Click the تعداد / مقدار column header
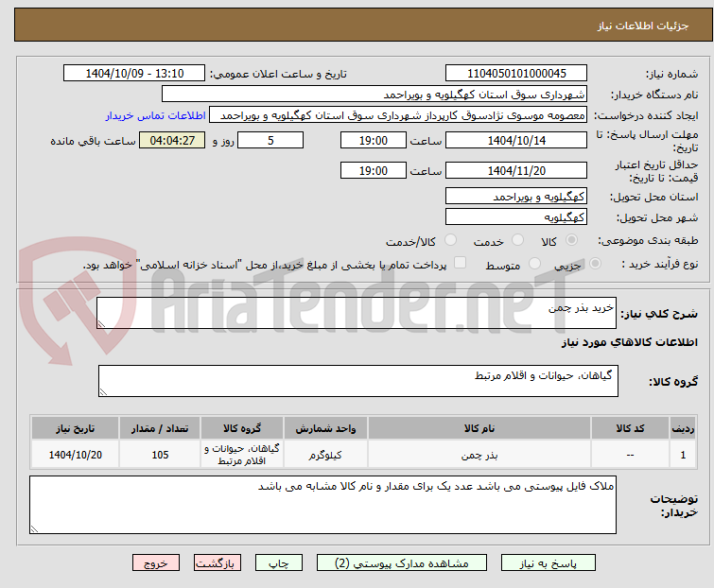714x588 pixels. tap(160, 428)
